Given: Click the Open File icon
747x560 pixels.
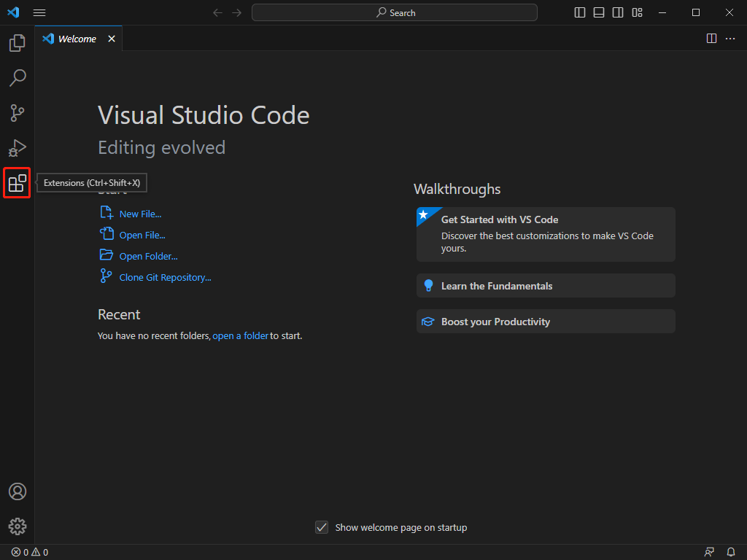Looking at the screenshot, I should 107,234.
